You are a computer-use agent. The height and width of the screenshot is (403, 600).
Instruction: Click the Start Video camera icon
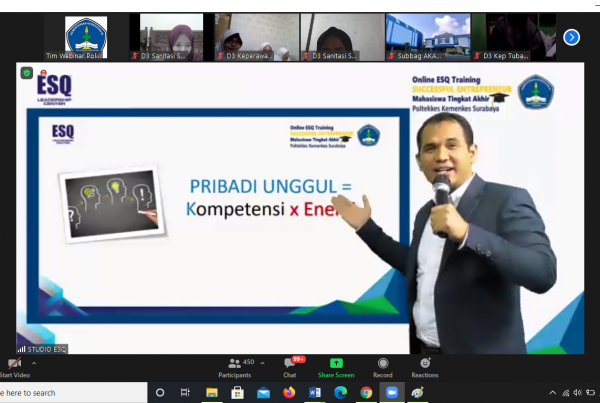pyautogui.click(x=14, y=363)
